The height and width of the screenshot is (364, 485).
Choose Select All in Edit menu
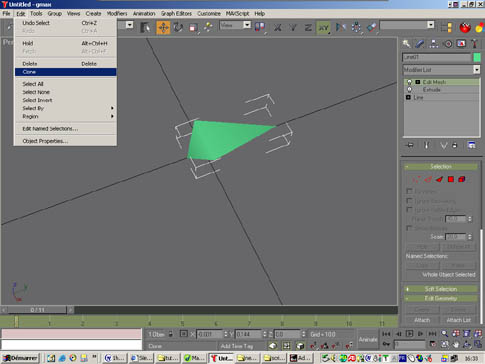(x=66, y=84)
